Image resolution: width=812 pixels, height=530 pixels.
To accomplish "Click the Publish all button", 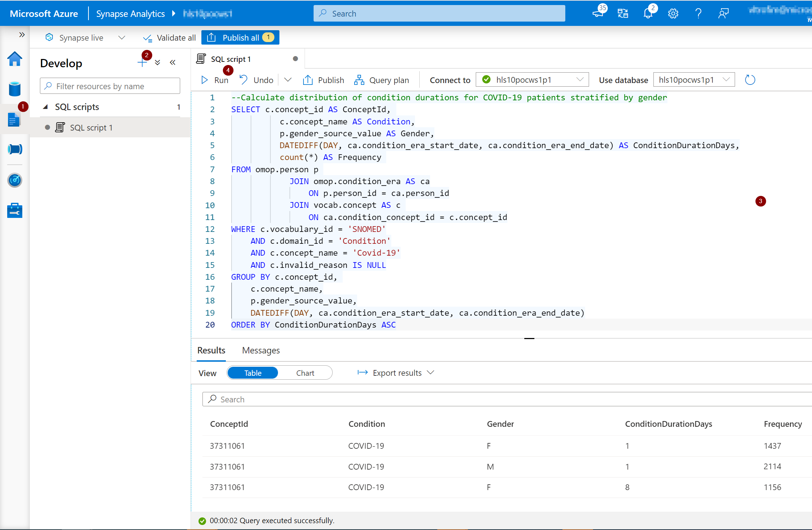I will pos(240,38).
